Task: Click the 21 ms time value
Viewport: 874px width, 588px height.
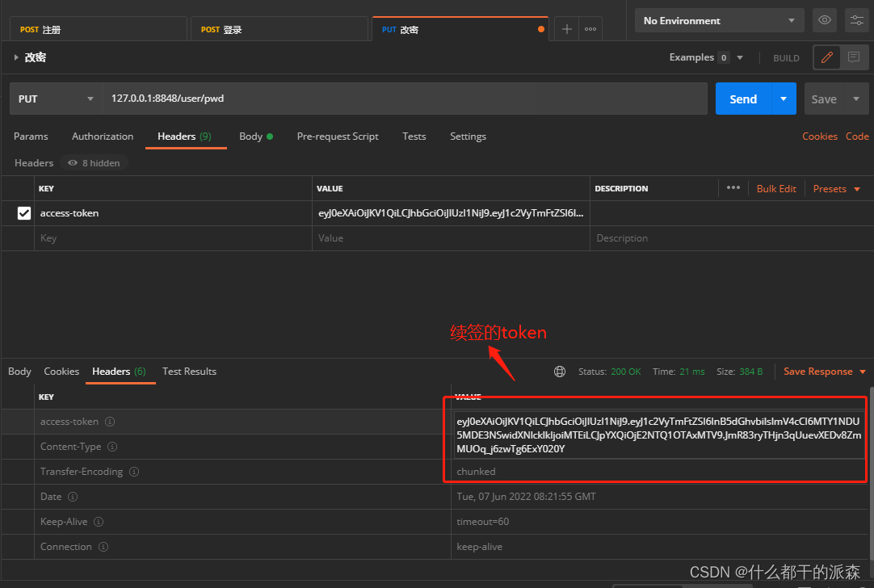Action: click(x=691, y=372)
